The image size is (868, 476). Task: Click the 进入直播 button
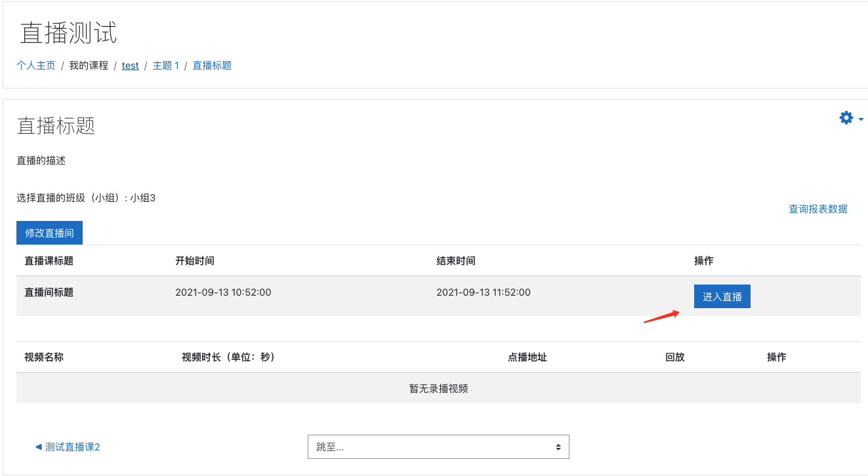coord(722,296)
